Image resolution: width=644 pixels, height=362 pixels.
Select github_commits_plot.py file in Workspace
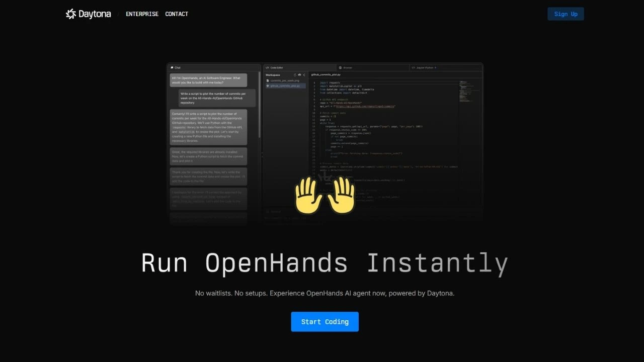click(x=285, y=86)
